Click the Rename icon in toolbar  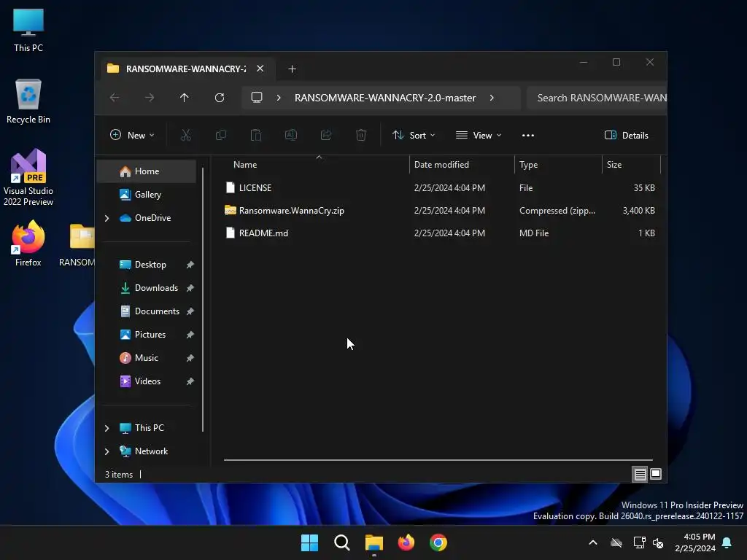(290, 135)
